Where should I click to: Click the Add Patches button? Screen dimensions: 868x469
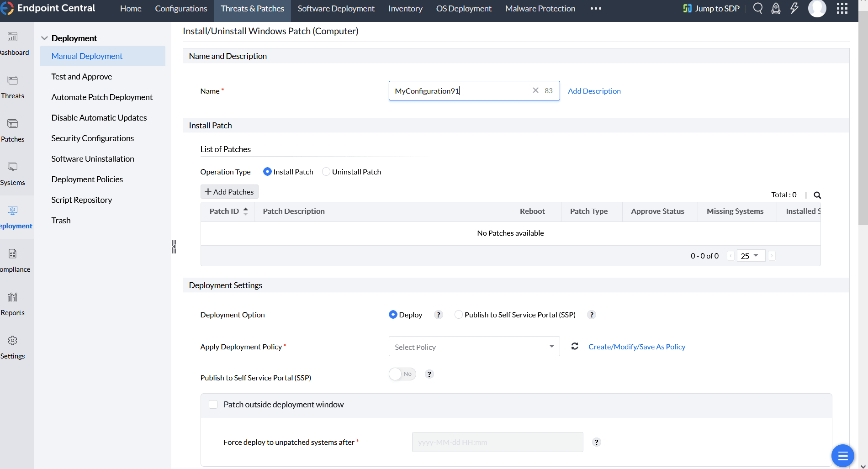coord(229,192)
